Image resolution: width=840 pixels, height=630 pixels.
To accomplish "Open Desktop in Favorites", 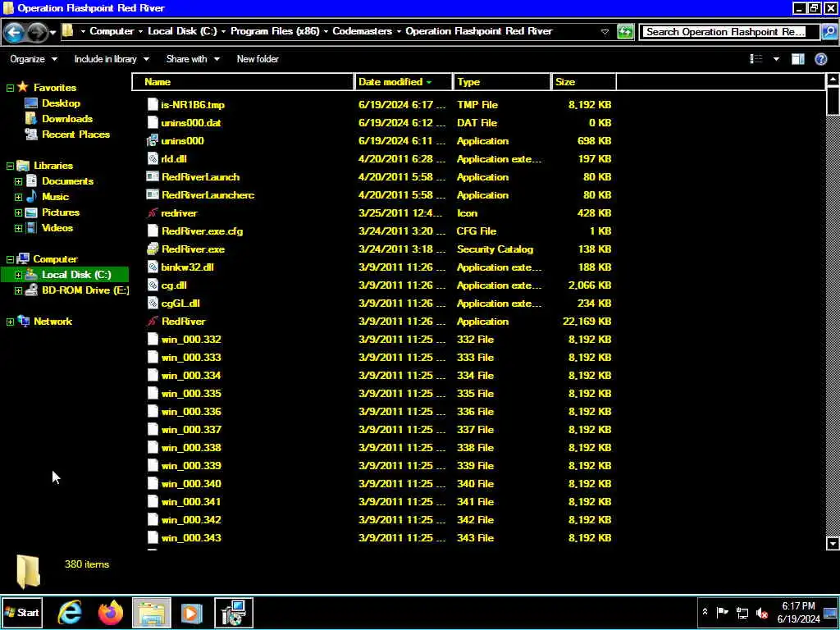I will (61, 103).
